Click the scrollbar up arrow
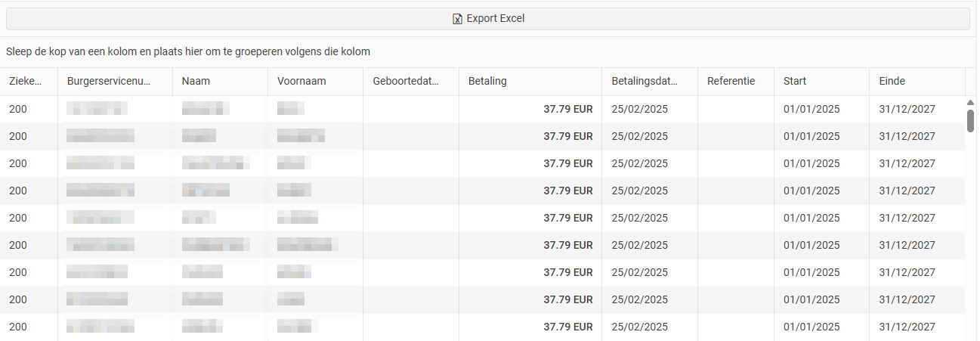 [x=971, y=102]
